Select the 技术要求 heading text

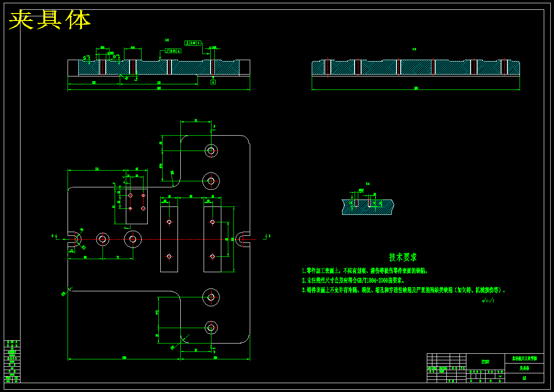coord(403,257)
